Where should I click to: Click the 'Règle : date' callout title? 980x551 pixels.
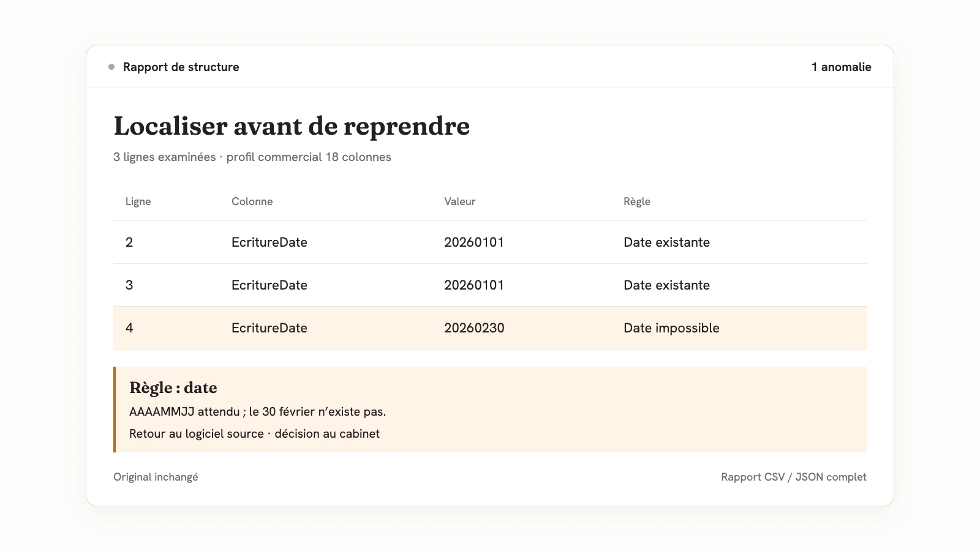pos(173,388)
